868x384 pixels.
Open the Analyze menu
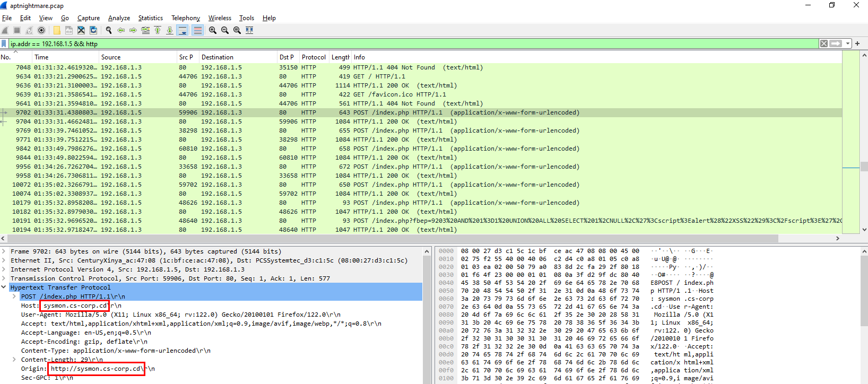119,18
